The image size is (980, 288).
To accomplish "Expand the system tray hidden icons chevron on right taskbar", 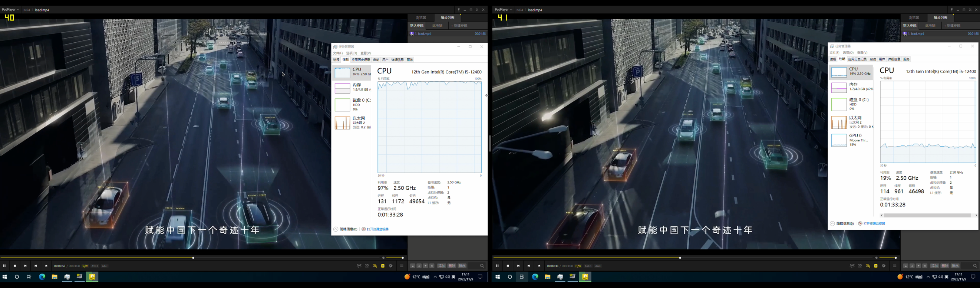I will click(928, 277).
